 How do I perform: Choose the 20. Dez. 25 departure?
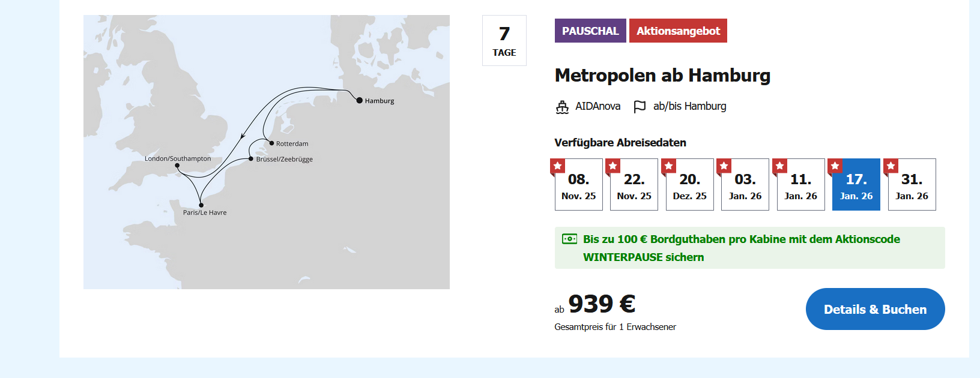(x=689, y=186)
